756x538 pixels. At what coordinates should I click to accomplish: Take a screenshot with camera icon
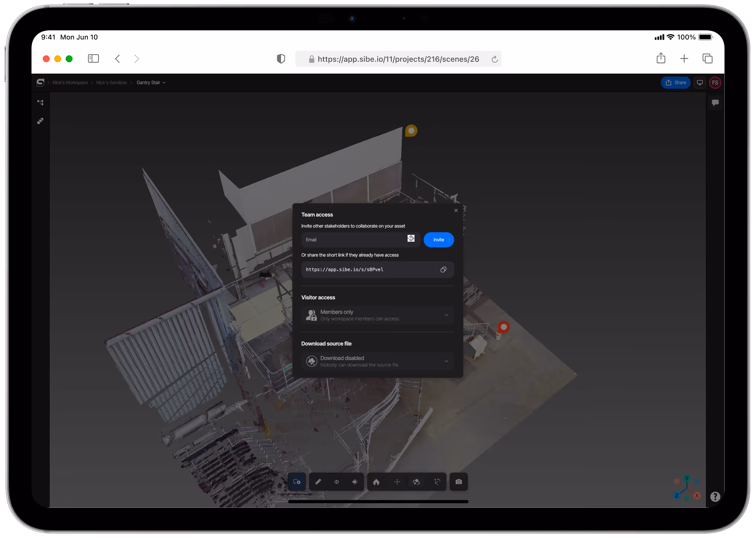point(459,482)
